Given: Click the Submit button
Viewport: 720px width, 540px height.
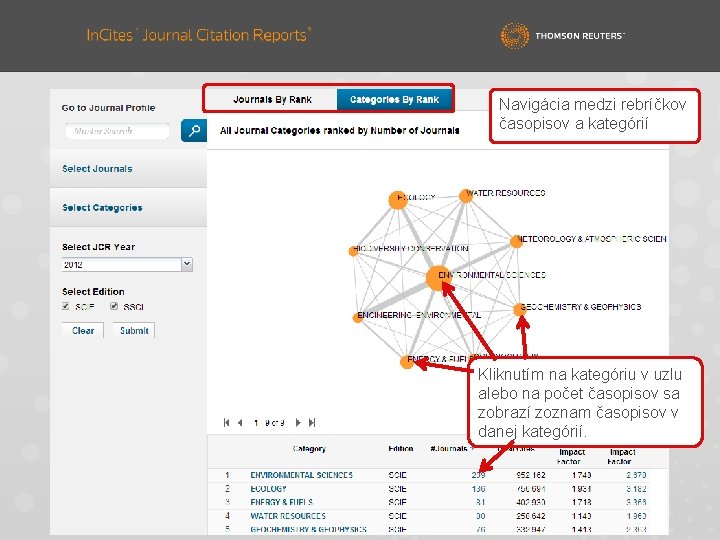Looking at the screenshot, I should click(x=134, y=330).
